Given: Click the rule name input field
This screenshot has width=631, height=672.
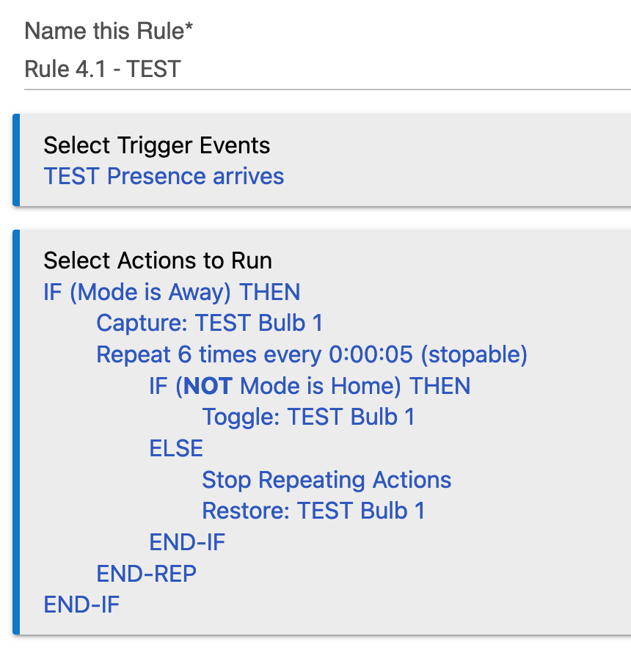Looking at the screenshot, I should [327, 70].
